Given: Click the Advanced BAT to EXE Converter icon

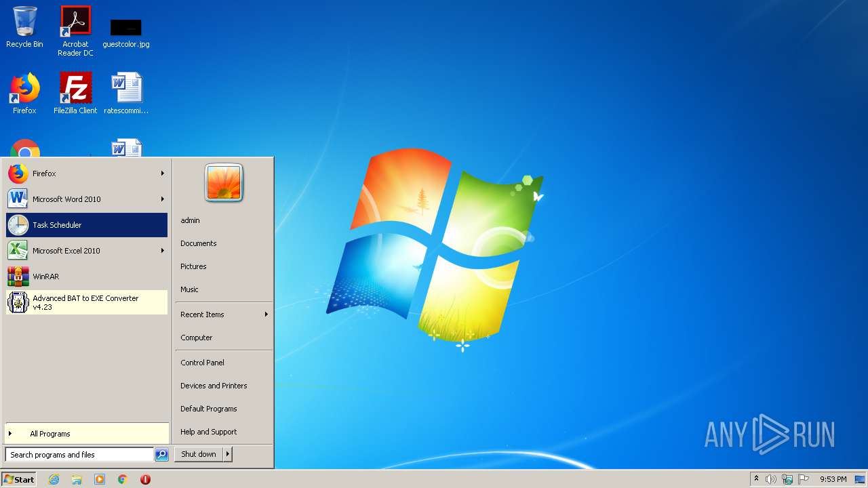Looking at the screenshot, I should point(18,302).
